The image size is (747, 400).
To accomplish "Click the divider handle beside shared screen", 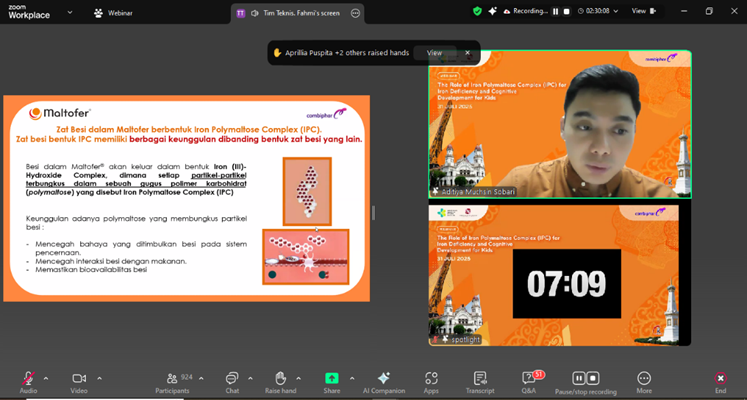I will (x=374, y=213).
